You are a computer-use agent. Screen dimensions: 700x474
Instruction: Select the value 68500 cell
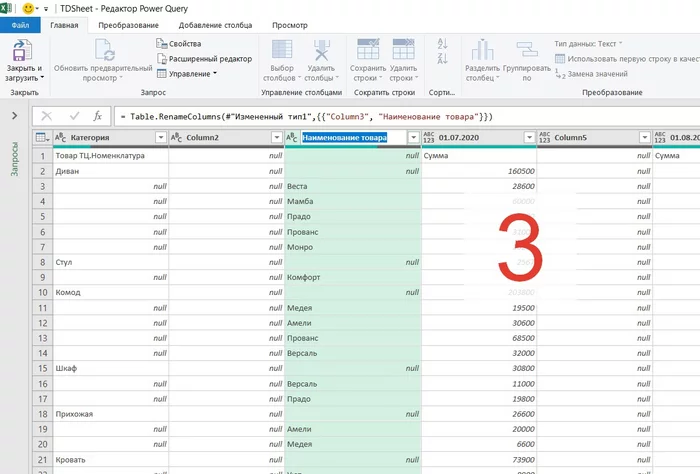(x=479, y=338)
